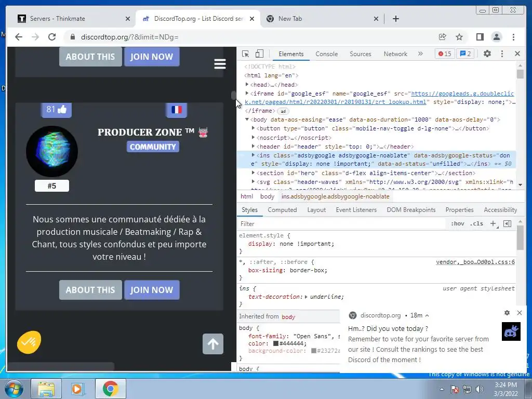The width and height of the screenshot is (532, 399).
Task: Toggle the device toolbar in DevTools
Action: pyautogui.click(x=259, y=54)
